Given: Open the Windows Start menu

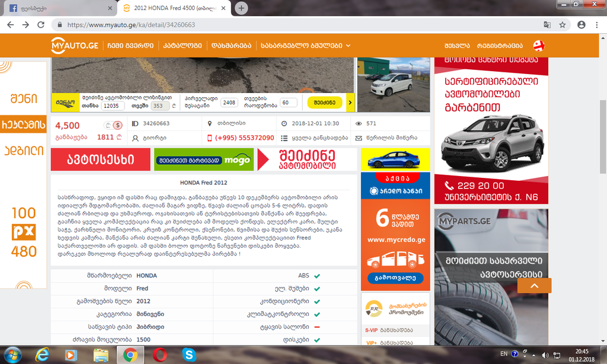Looking at the screenshot, I should [12, 355].
